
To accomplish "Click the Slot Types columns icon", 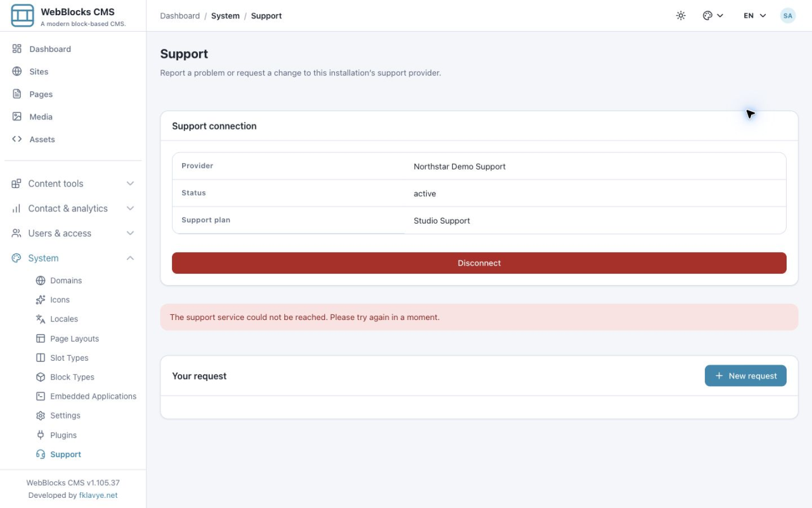I will (41, 358).
